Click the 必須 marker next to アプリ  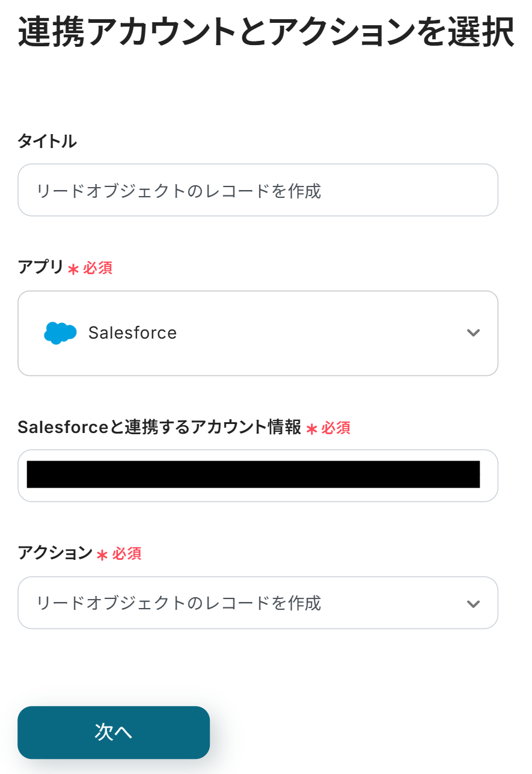[98, 268]
